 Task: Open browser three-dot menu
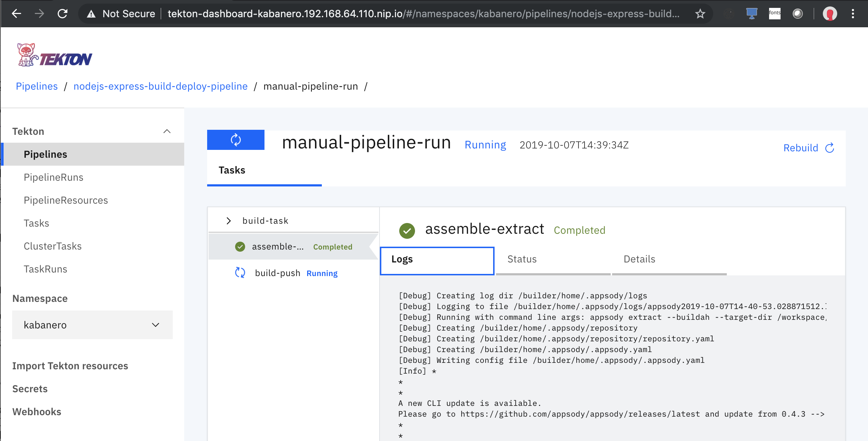coord(853,14)
